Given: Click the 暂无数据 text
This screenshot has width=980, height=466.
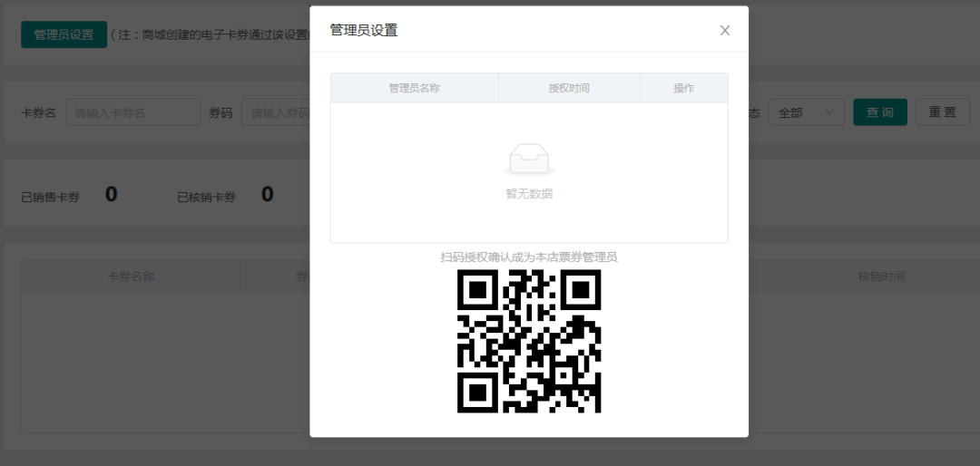Looking at the screenshot, I should click(x=529, y=194).
